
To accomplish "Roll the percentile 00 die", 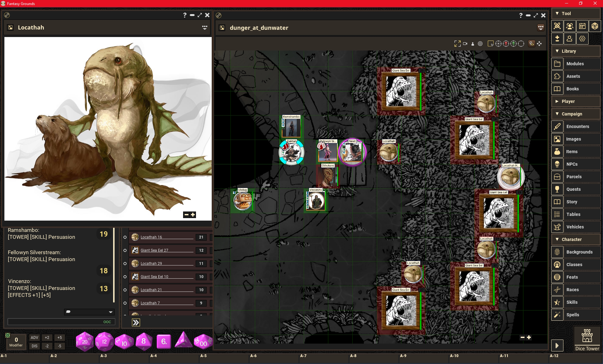I will [203, 342].
